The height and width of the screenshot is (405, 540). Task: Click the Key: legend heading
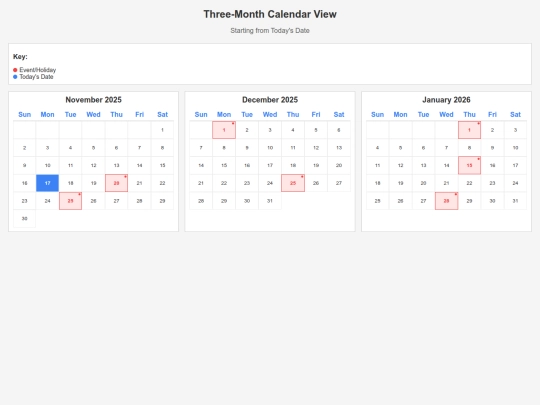point(20,56)
